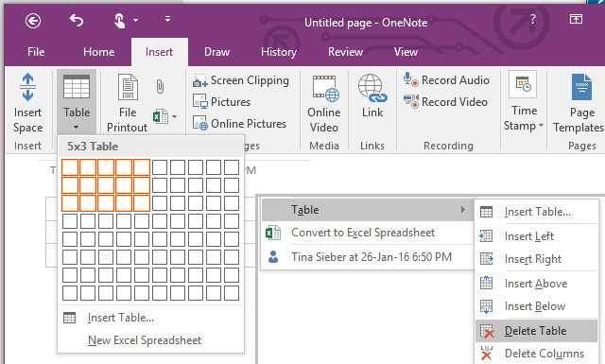Toggle Touch/Mouse mode icon
The width and height of the screenshot is (605, 364).
coord(119,21)
